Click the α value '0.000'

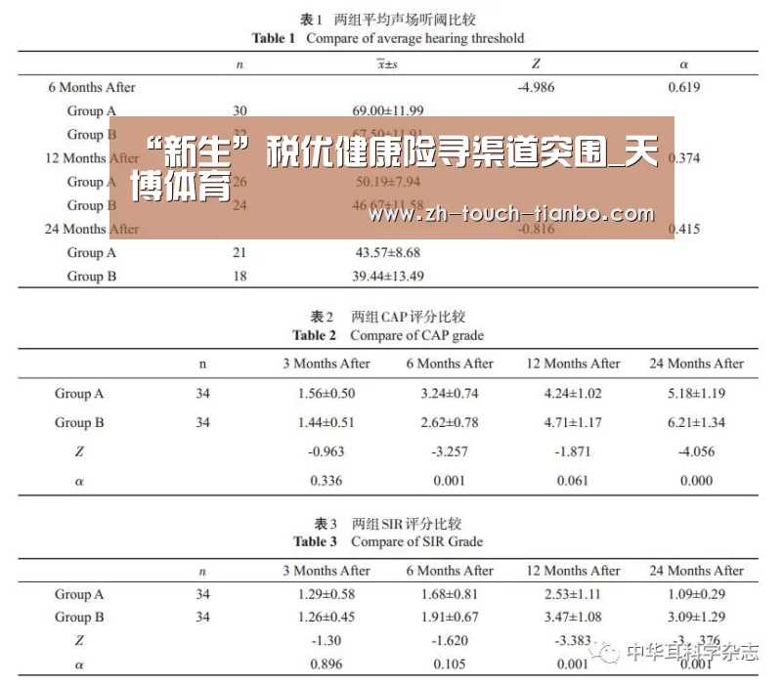696,481
